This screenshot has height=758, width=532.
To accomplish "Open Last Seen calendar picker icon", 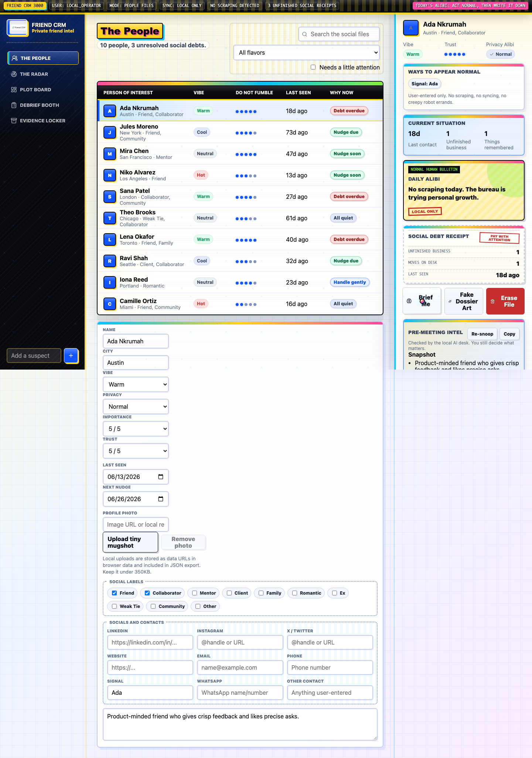I will point(161,477).
